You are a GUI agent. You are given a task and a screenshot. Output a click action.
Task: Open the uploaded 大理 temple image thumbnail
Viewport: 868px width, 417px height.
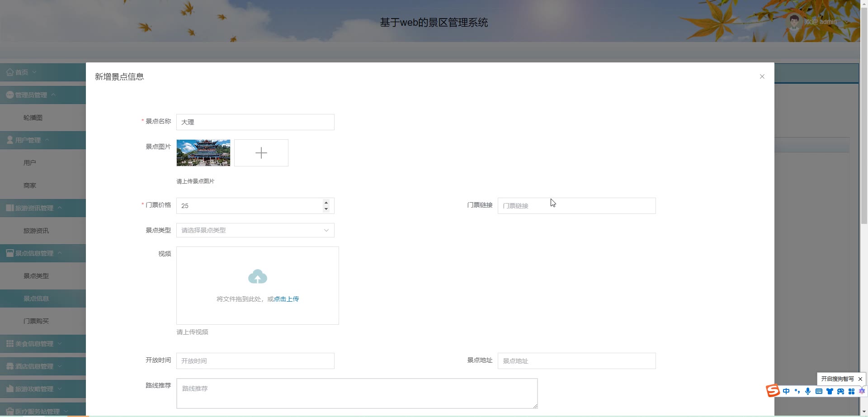click(x=203, y=153)
